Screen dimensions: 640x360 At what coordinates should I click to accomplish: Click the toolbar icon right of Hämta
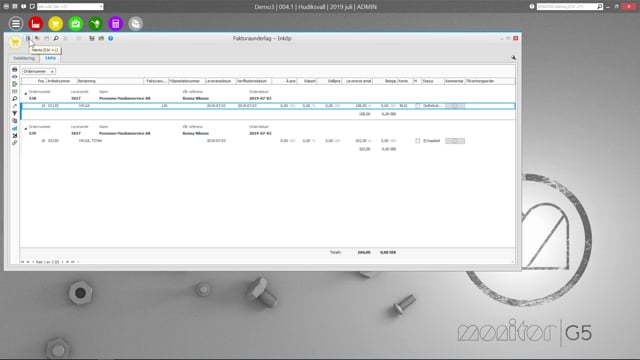click(x=37, y=38)
